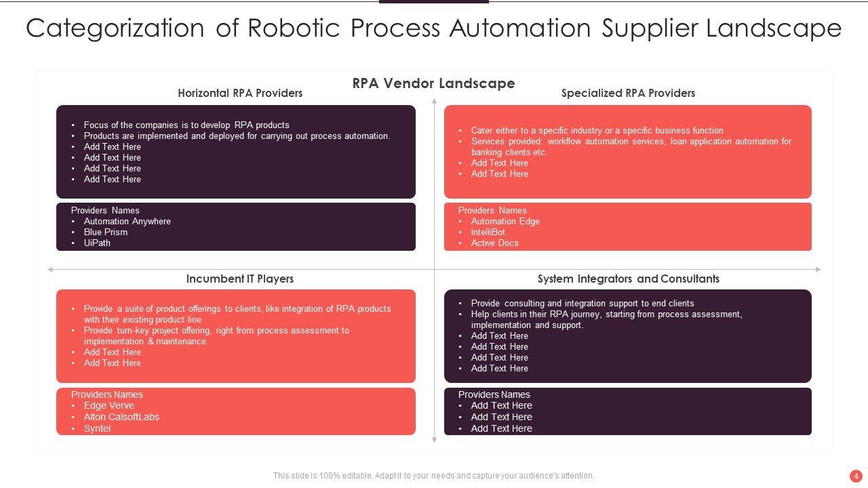Viewport: 868px width, 488px height.
Task: Click the slide number 4 badge
Action: pyautogui.click(x=856, y=476)
